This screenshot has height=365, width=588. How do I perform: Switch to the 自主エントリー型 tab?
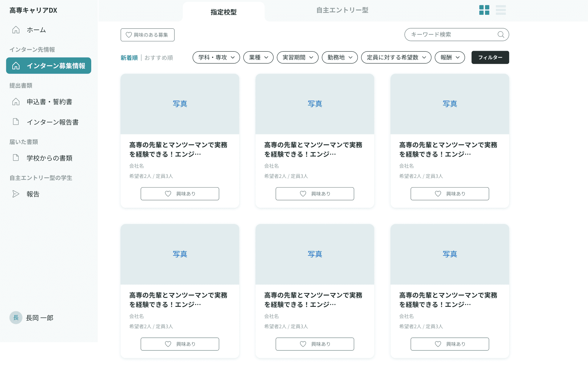point(342,10)
